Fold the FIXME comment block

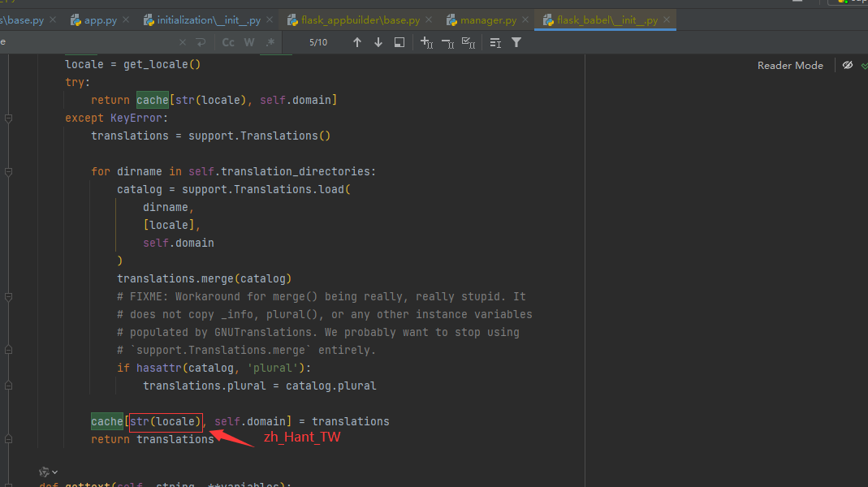click(x=8, y=296)
